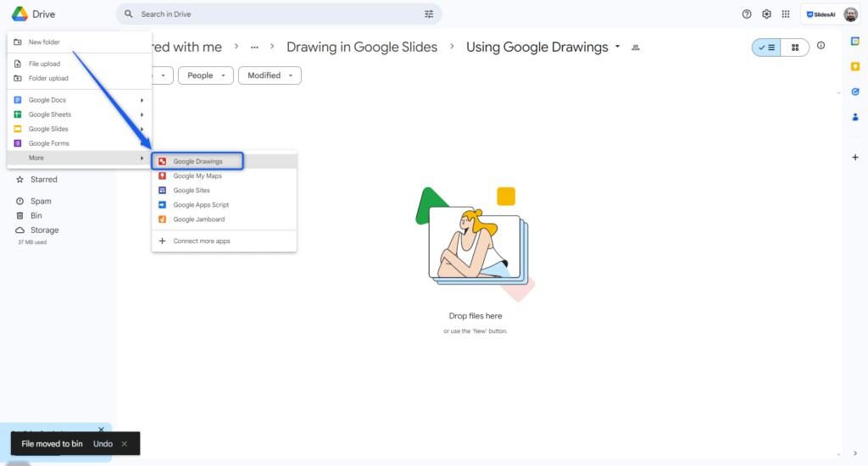
Task: Open Google Calendar in side panel
Action: 855,42
